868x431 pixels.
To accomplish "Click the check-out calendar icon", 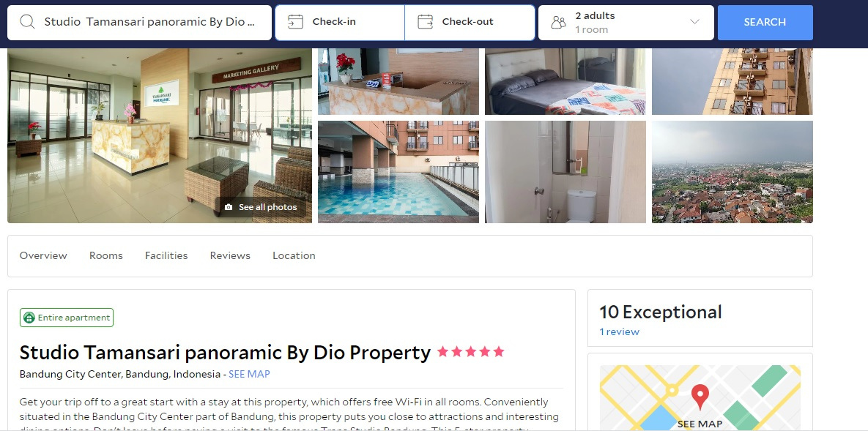I will 425,21.
